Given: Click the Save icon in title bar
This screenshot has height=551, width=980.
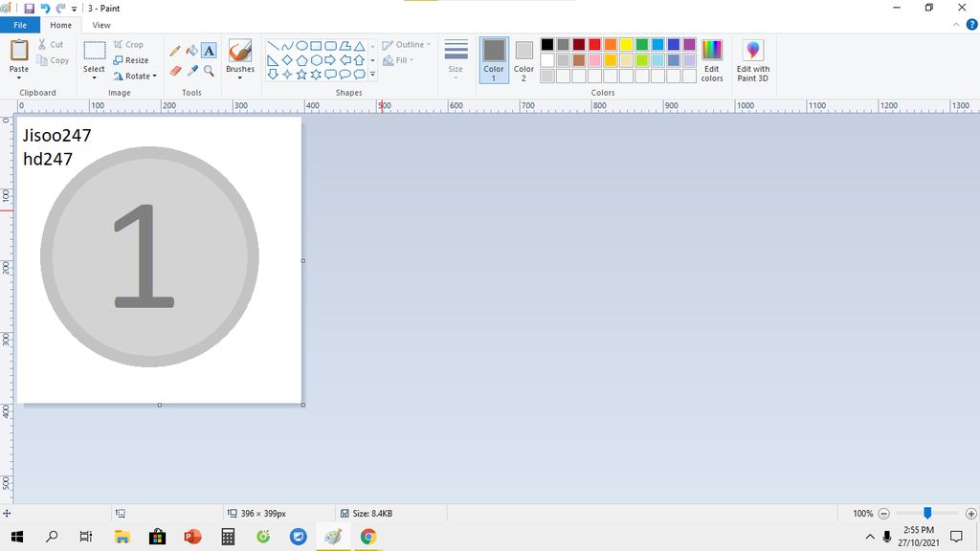Looking at the screenshot, I should tap(30, 8).
